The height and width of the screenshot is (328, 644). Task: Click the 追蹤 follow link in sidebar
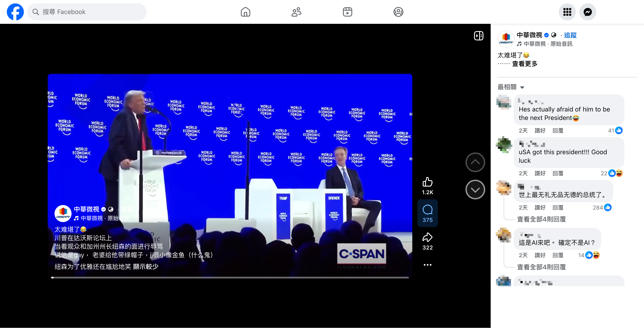[570, 35]
